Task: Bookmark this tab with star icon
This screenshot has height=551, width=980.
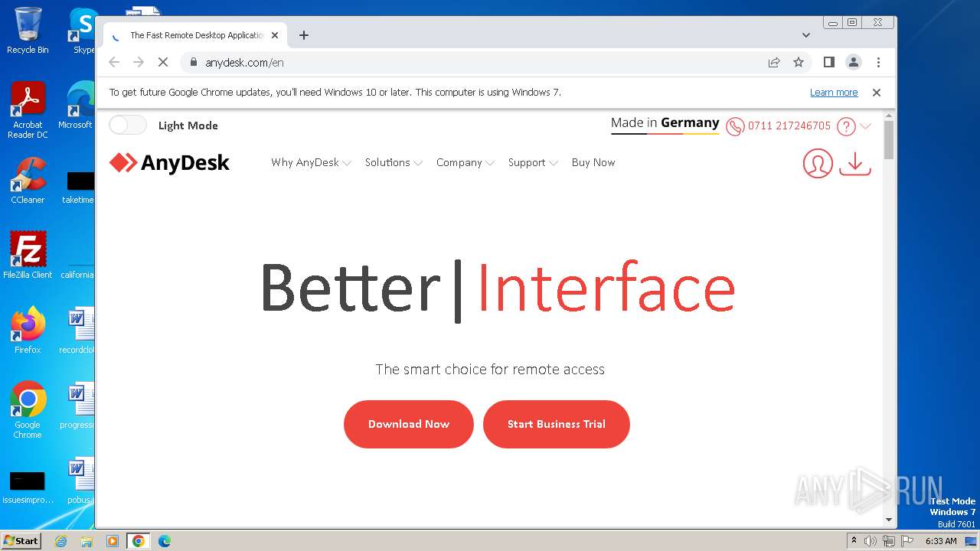Action: pos(799,62)
